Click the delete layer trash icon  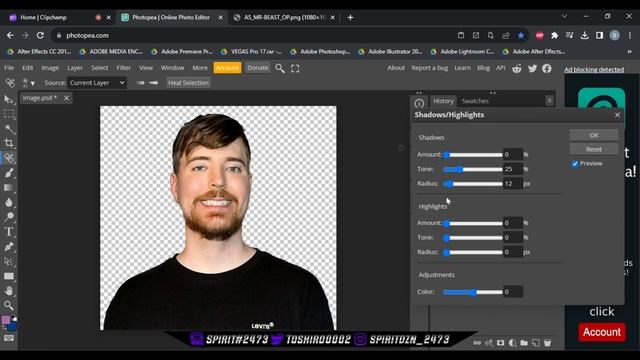tap(547, 343)
